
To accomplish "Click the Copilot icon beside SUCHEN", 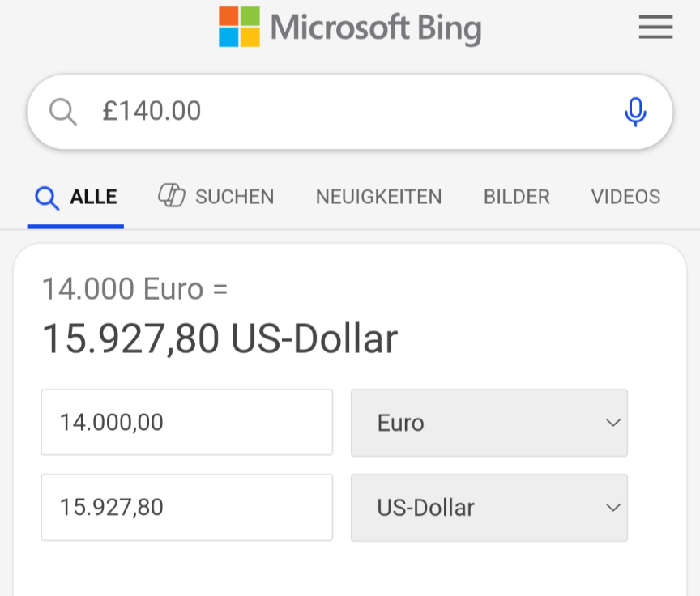I will [x=172, y=196].
